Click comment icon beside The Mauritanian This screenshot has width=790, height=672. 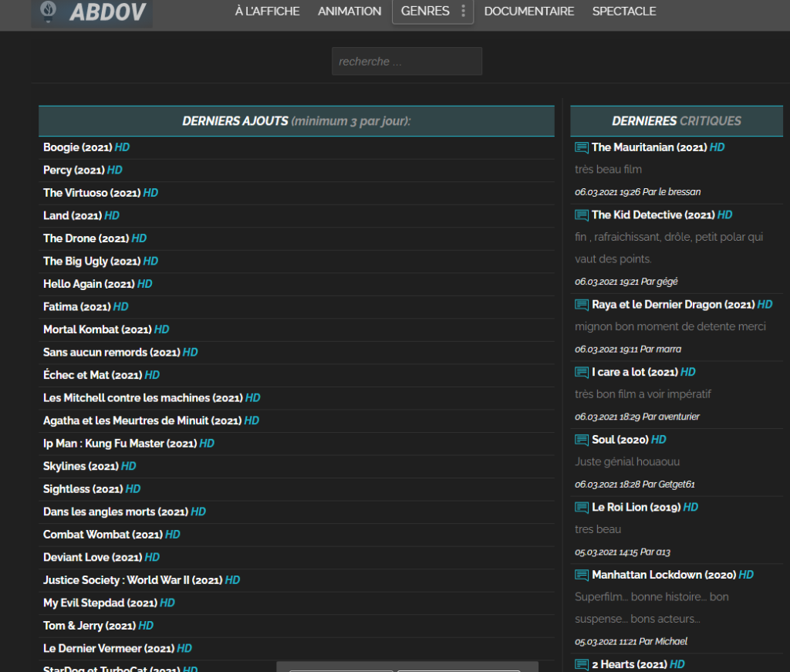[x=582, y=147]
